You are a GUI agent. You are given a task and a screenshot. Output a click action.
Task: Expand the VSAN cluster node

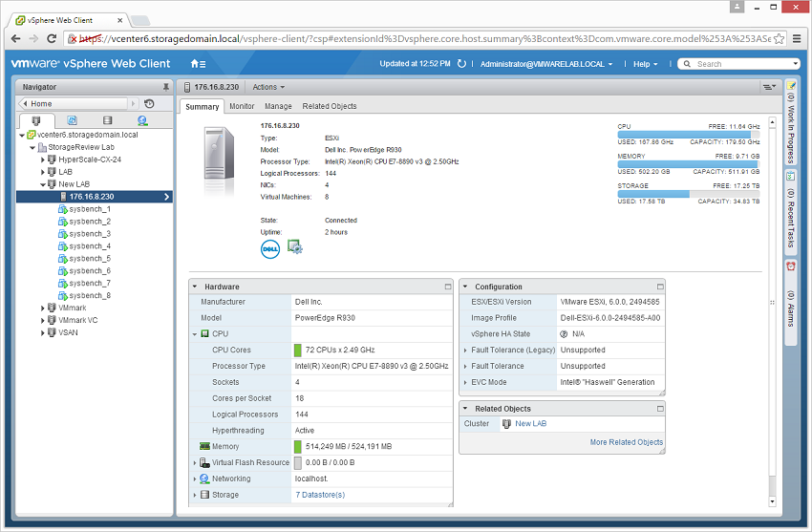point(43,332)
